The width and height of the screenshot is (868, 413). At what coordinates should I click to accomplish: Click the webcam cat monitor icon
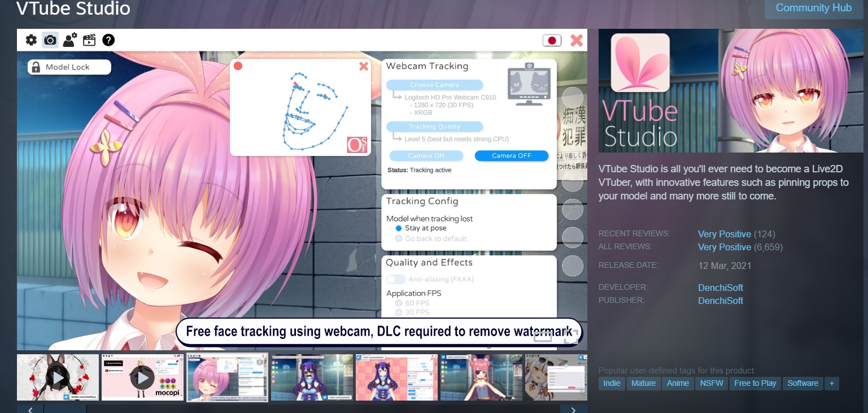click(529, 84)
